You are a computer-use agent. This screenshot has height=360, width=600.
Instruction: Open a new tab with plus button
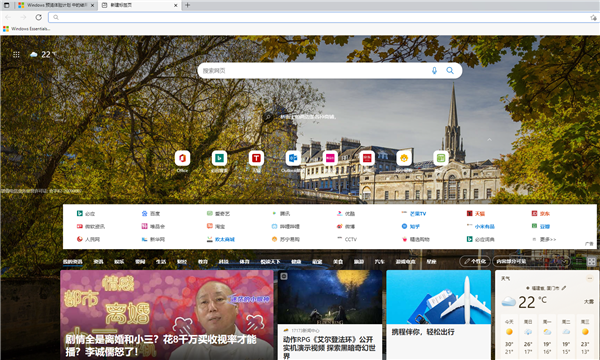coord(188,5)
